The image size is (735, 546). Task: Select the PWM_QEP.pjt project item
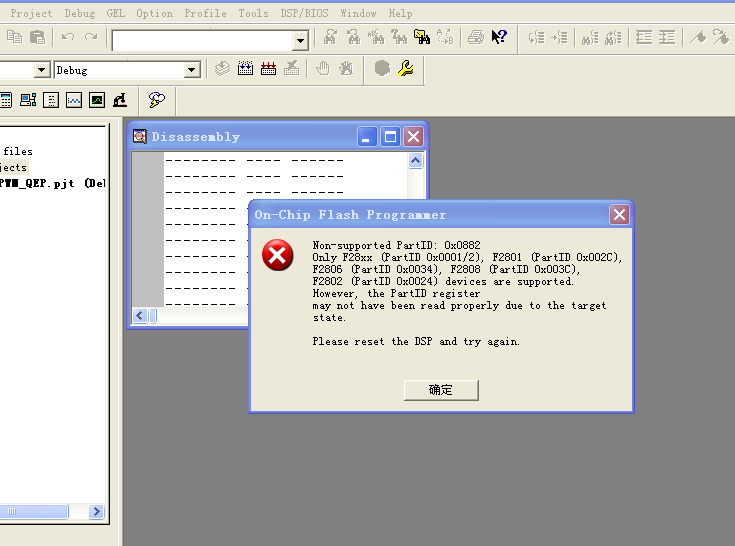[52, 183]
